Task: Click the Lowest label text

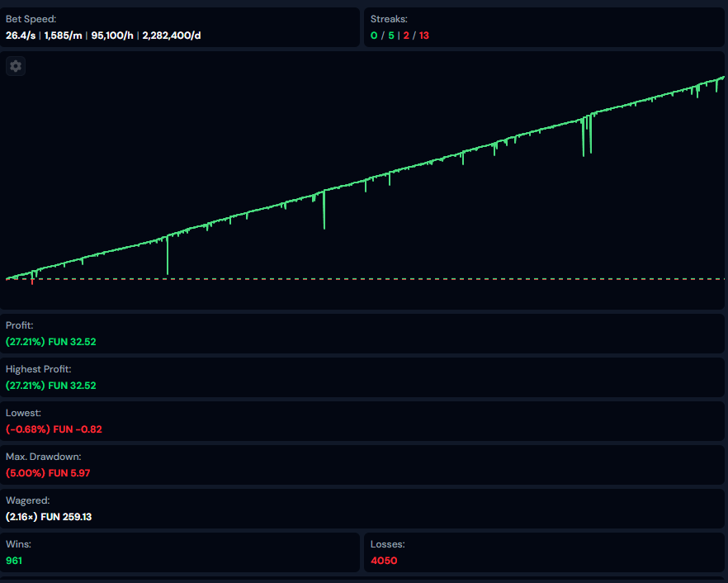Action: [23, 412]
